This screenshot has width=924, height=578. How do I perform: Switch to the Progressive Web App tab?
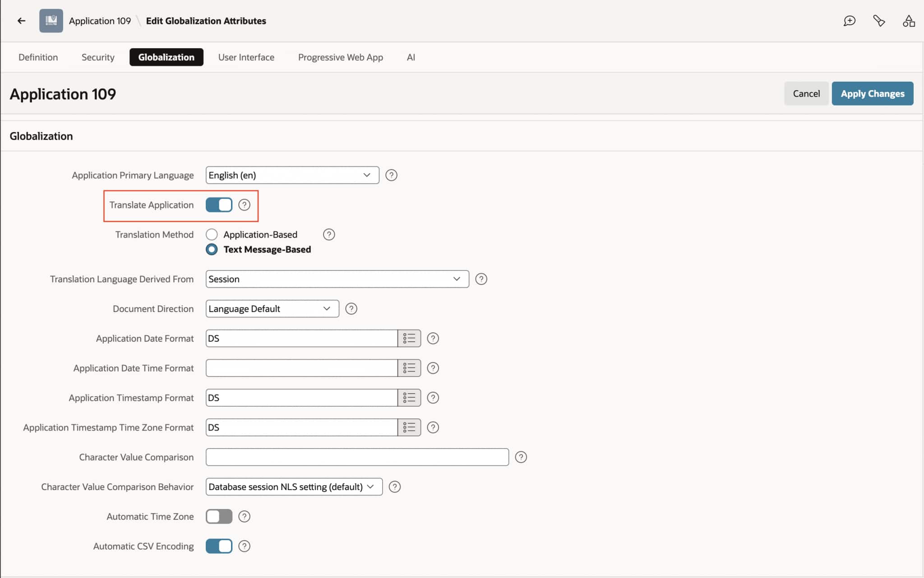(341, 57)
